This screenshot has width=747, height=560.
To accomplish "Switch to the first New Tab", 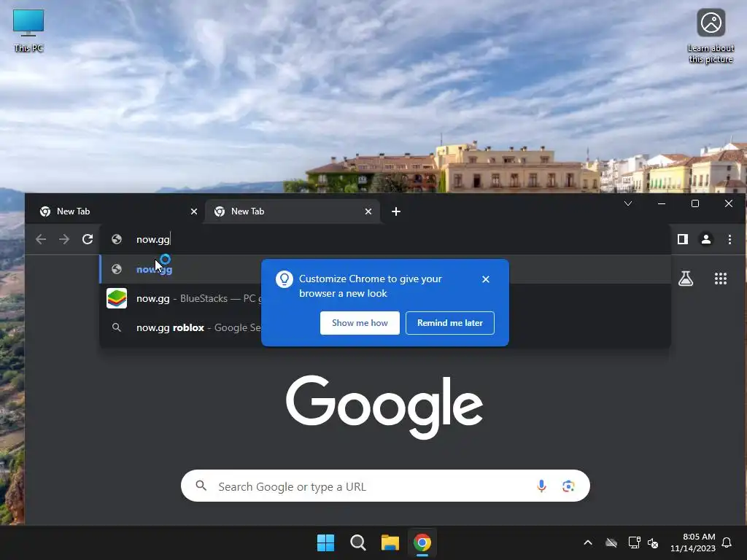I will [x=115, y=211].
